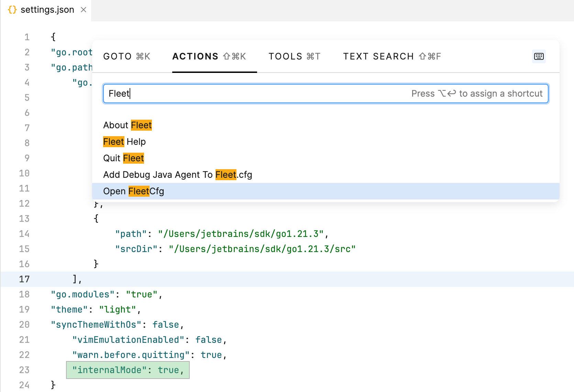Click the keyboard shortcut icon in the popup
The width and height of the screenshot is (574, 392).
tap(539, 56)
